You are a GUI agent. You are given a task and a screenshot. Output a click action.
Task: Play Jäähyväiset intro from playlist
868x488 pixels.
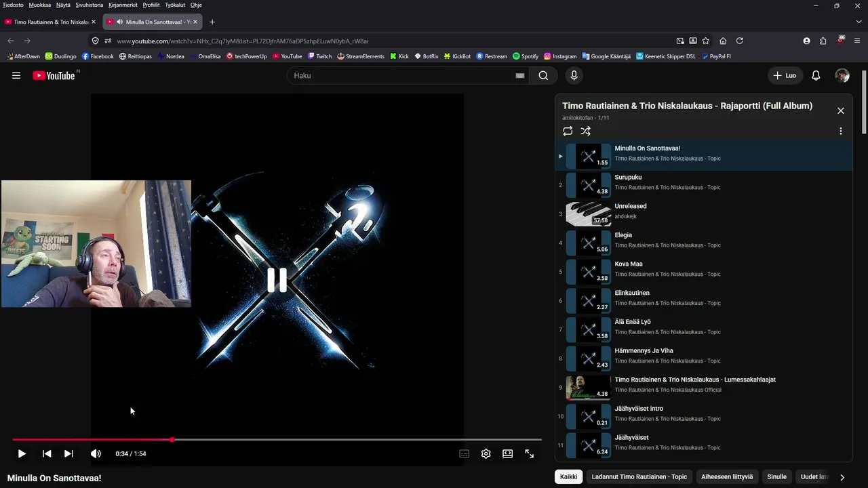(x=704, y=416)
